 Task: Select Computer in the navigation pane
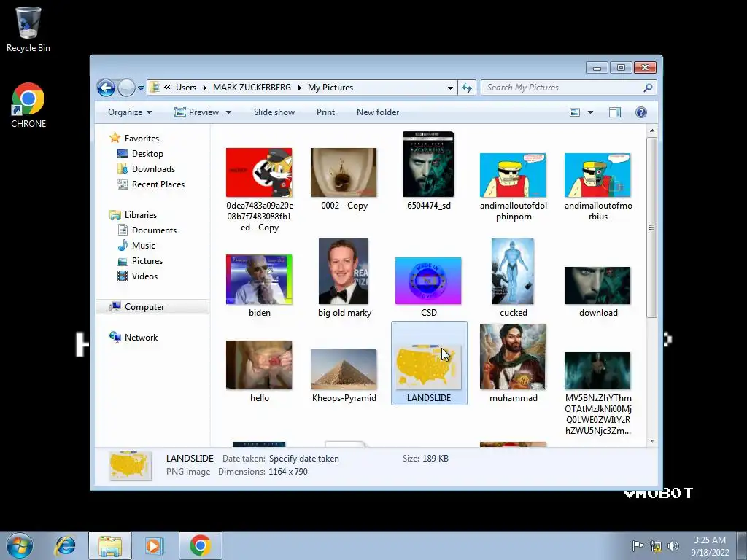144,307
